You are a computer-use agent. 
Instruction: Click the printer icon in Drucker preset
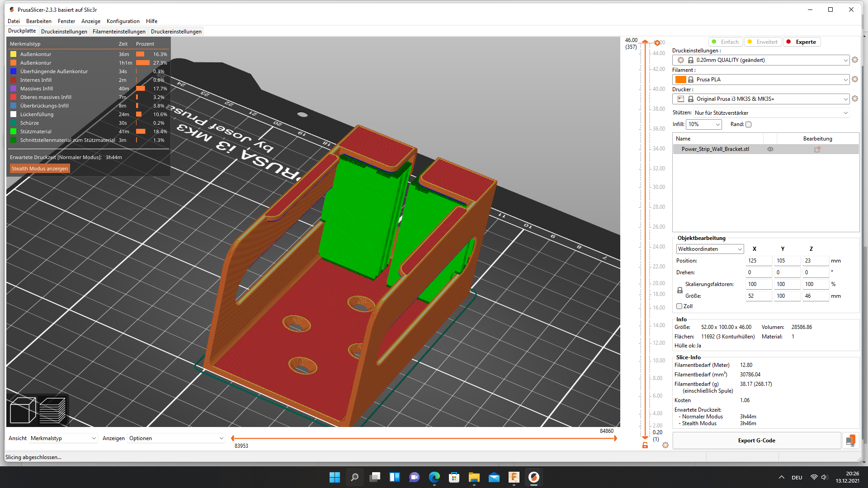coord(681,99)
